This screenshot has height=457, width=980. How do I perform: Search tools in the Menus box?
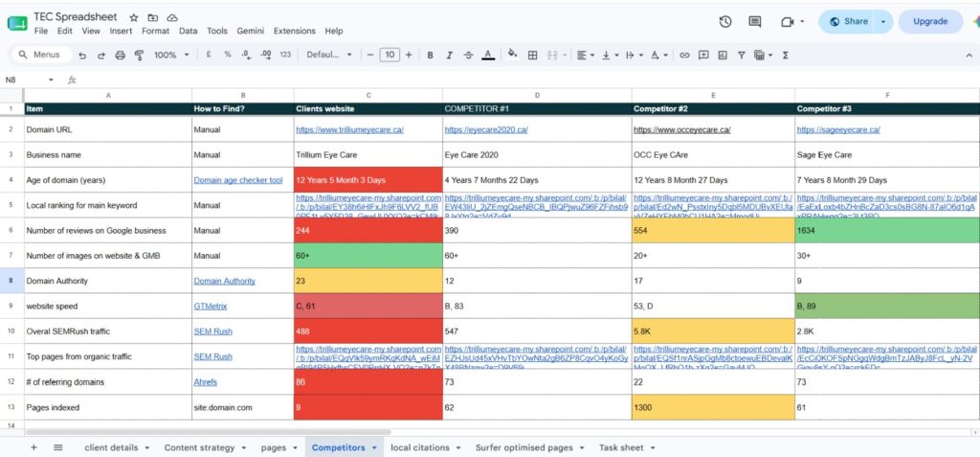41,56
